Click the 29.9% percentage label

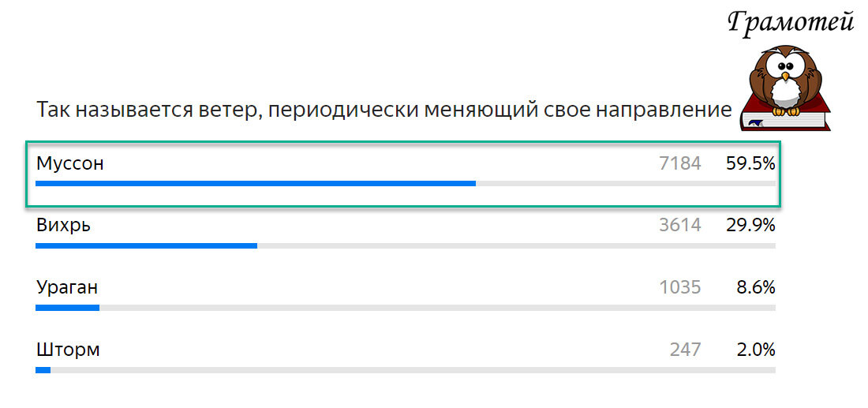[750, 226]
